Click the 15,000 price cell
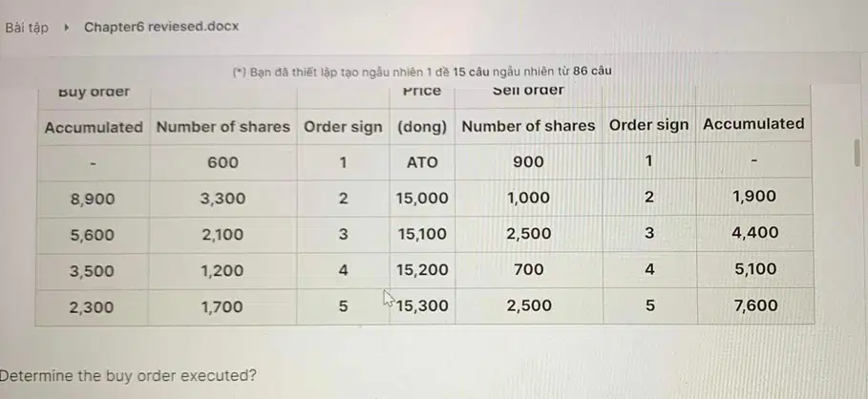868x399 pixels. click(422, 199)
